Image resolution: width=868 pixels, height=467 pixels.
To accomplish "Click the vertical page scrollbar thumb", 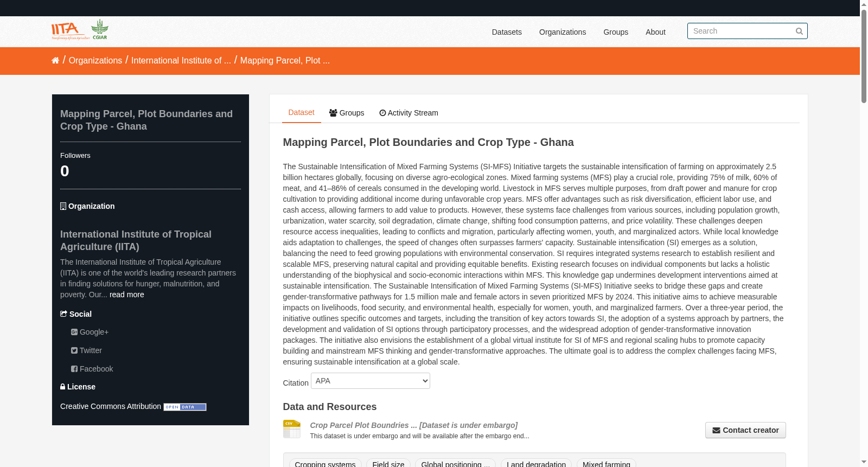I will click(x=864, y=56).
